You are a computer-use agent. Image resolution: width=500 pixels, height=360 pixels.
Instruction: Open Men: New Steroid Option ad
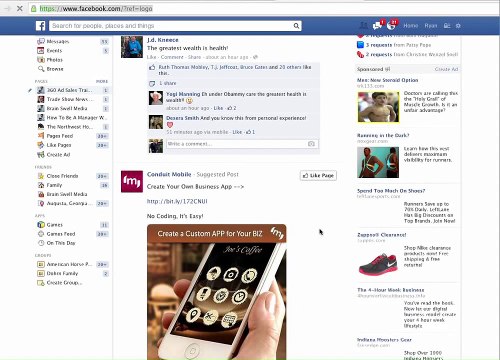coord(387,80)
